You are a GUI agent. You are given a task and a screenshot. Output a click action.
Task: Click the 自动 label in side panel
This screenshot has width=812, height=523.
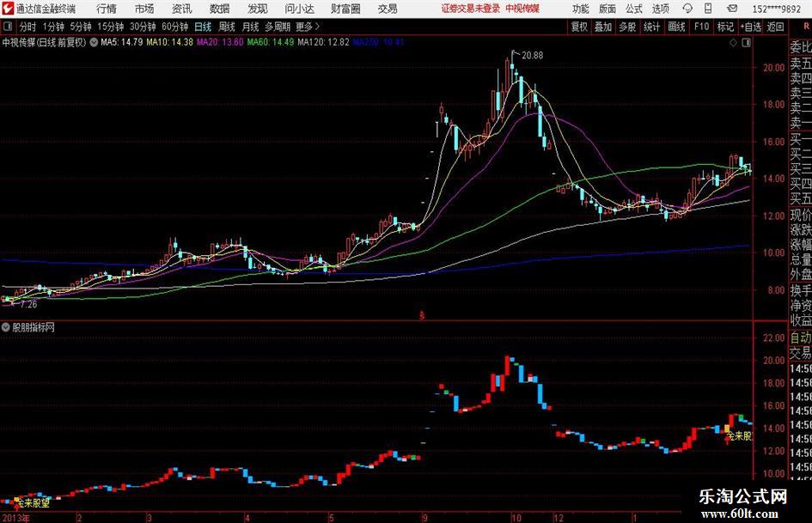801,338
